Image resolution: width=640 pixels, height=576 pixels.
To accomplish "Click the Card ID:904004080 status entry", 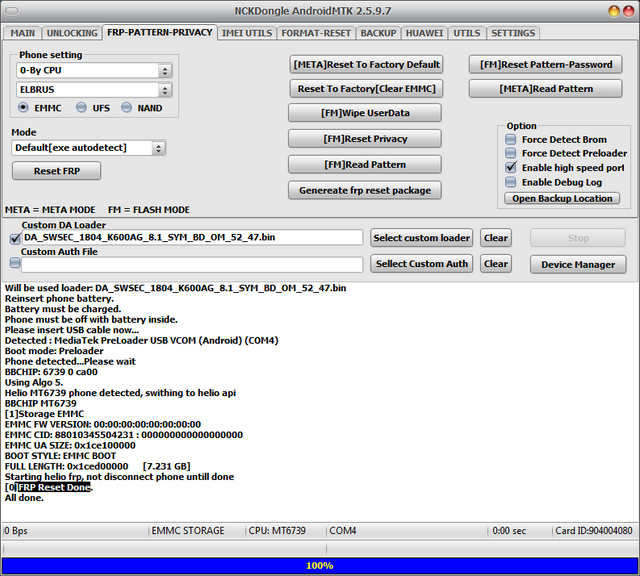I will [593, 531].
